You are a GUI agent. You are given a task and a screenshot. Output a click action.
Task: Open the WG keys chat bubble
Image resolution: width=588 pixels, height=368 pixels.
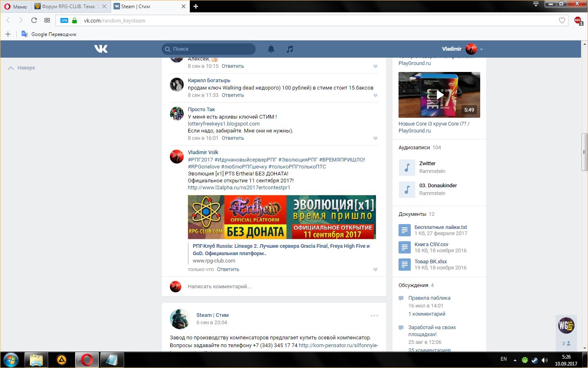coord(566,325)
